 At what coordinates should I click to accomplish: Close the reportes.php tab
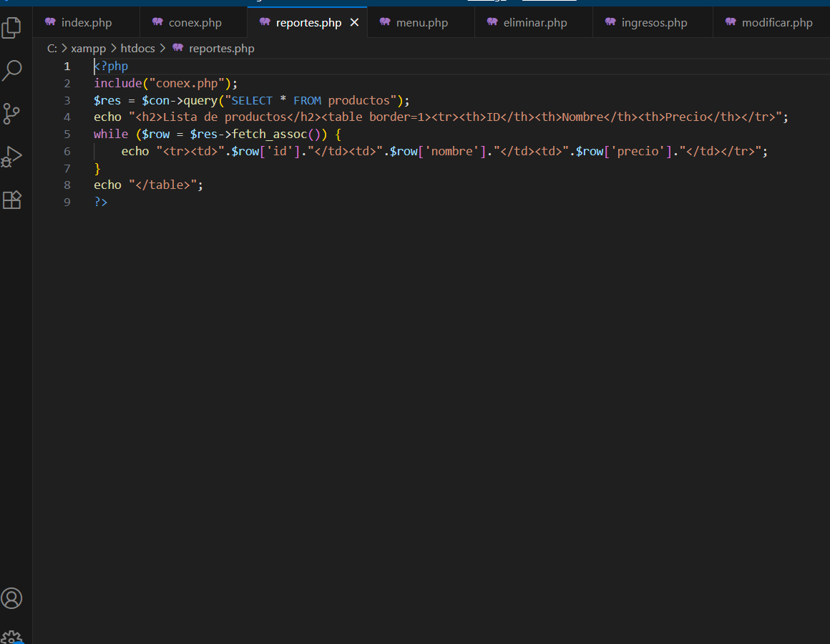pos(354,23)
